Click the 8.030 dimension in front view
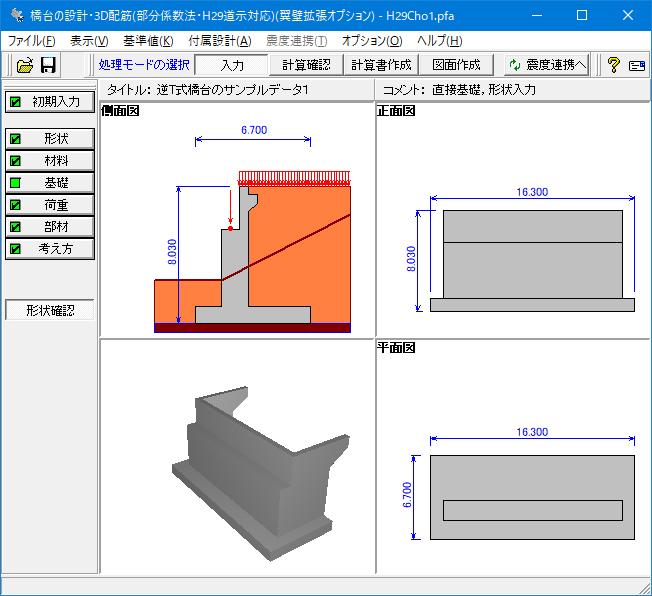Screen dimensions: 652x596 click(x=411, y=259)
